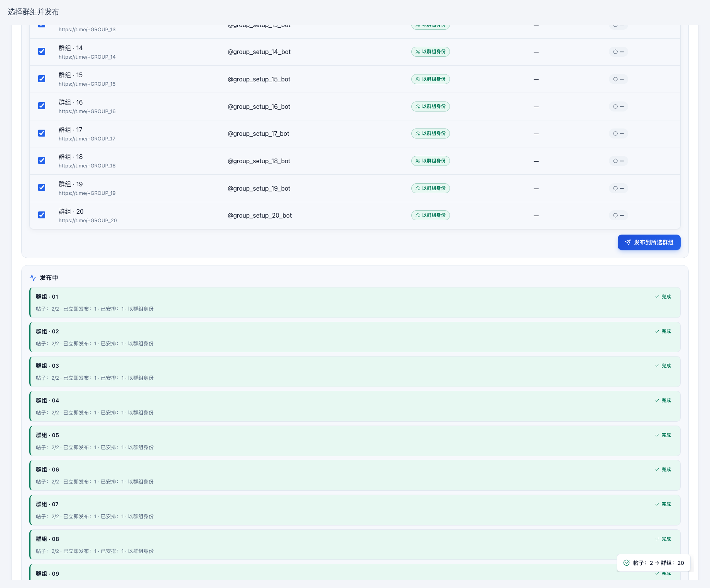Click status pill icon in 群组 · 17 row
710x588 pixels.
point(615,133)
